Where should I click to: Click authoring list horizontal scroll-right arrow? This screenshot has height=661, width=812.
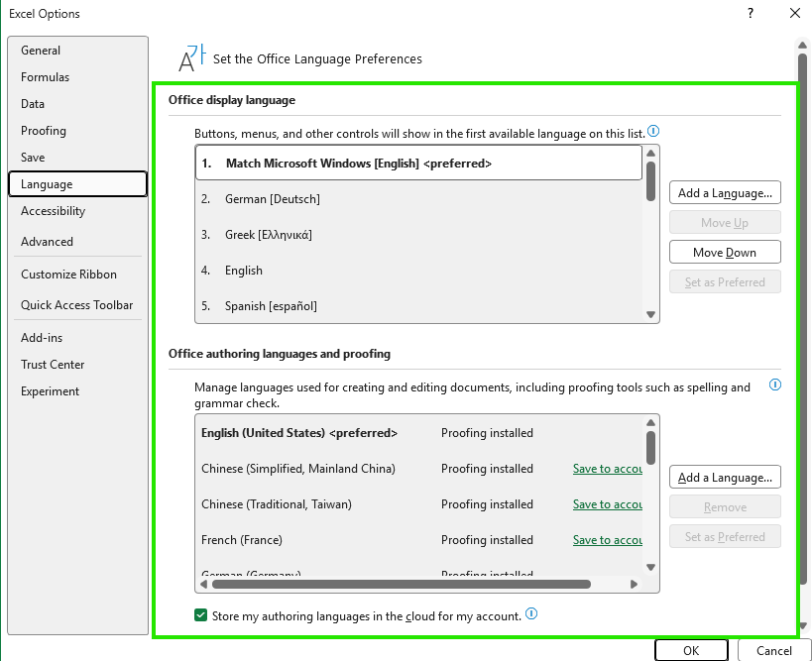click(634, 584)
